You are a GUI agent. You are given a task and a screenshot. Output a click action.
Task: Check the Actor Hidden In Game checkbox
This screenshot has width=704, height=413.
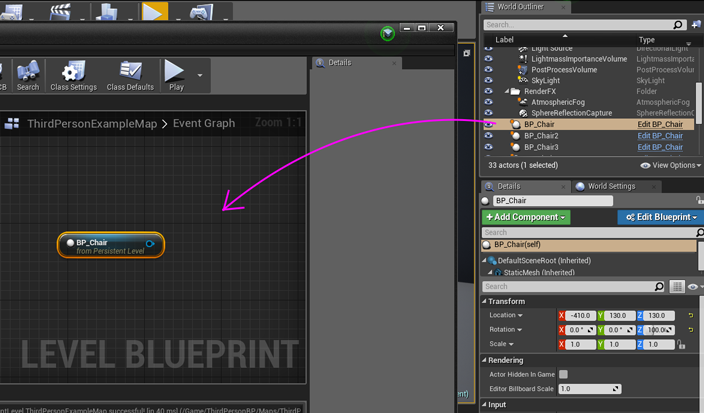[x=563, y=374]
